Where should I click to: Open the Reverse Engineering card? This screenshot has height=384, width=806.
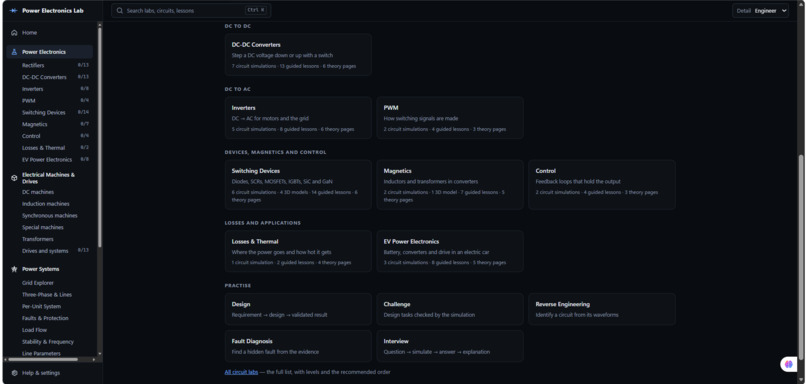(x=602, y=309)
